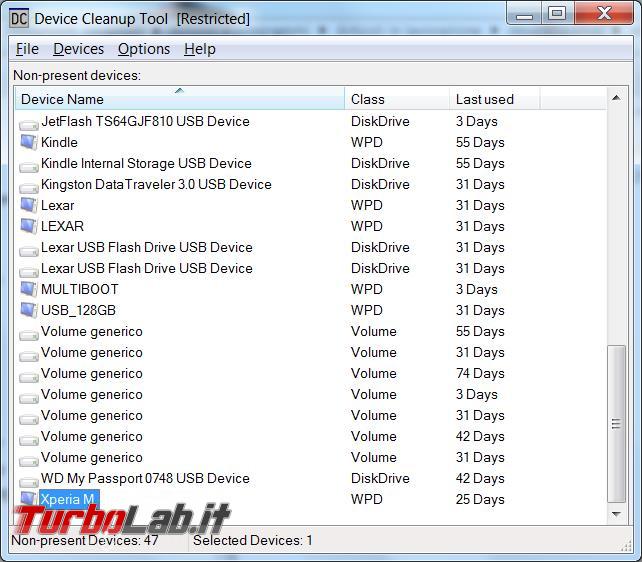Click the Kingston DataTraveler drive icon
642x562 pixels.
click(x=29, y=186)
